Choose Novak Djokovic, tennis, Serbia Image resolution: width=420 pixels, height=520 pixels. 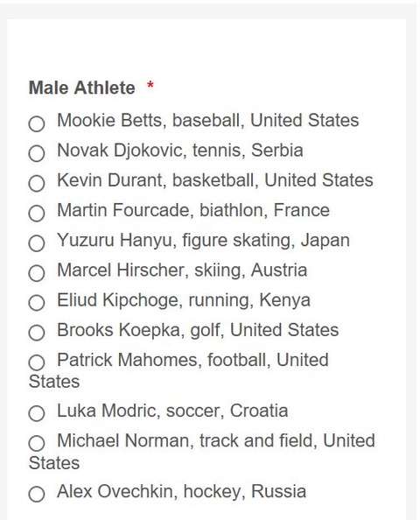pyautogui.click(x=37, y=153)
